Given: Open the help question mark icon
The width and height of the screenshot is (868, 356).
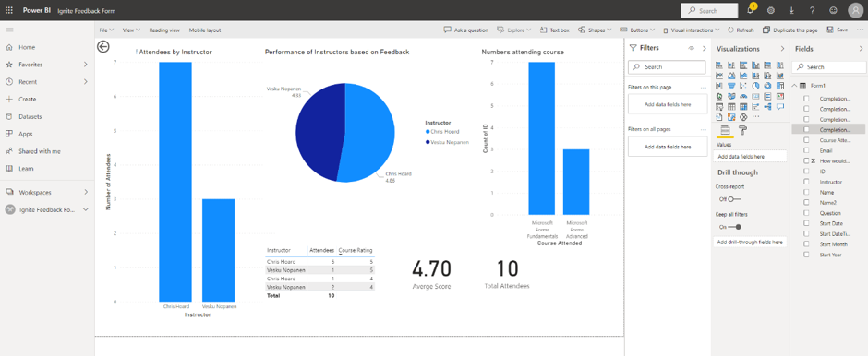Looking at the screenshot, I should click(812, 10).
